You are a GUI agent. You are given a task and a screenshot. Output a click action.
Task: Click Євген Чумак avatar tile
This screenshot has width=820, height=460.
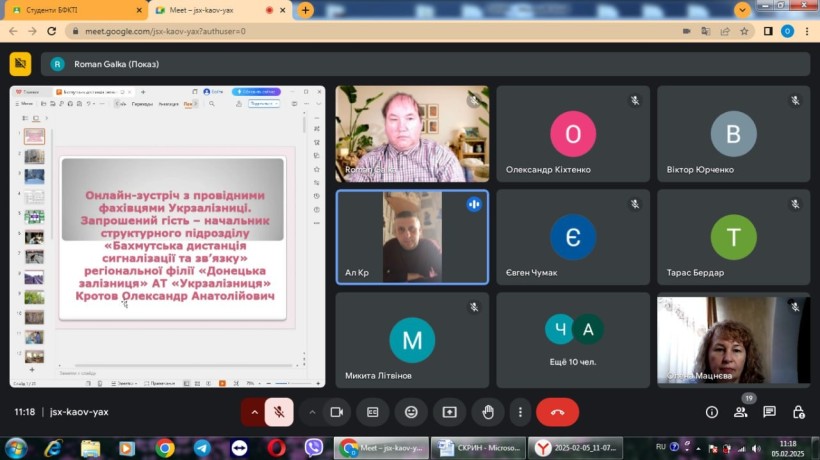click(x=573, y=237)
